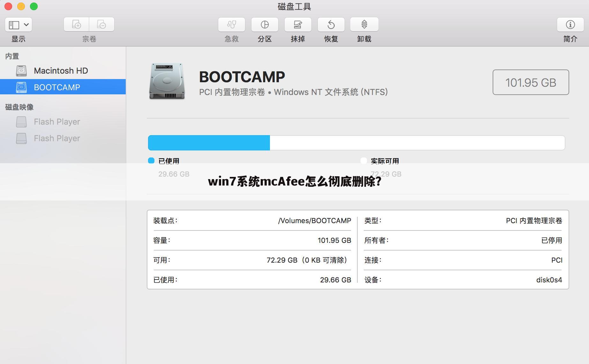Screen dimensions: 589x364
Task: Toggle the 已使用 usage legend indicator
Action: 151,161
